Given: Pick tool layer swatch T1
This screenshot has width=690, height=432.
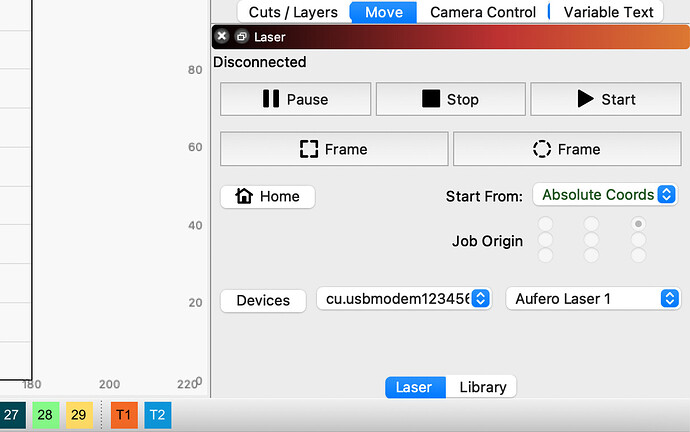Looking at the screenshot, I should pos(124,415).
